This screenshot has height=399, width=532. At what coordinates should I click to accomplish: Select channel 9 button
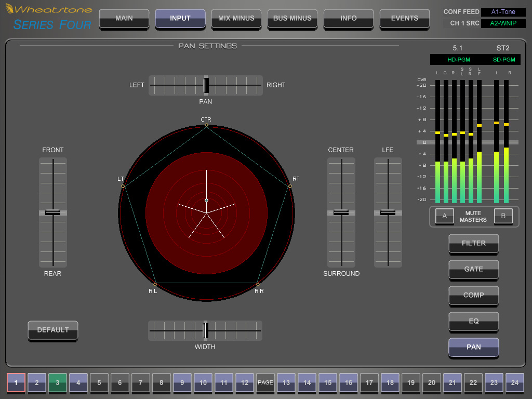[182, 383]
